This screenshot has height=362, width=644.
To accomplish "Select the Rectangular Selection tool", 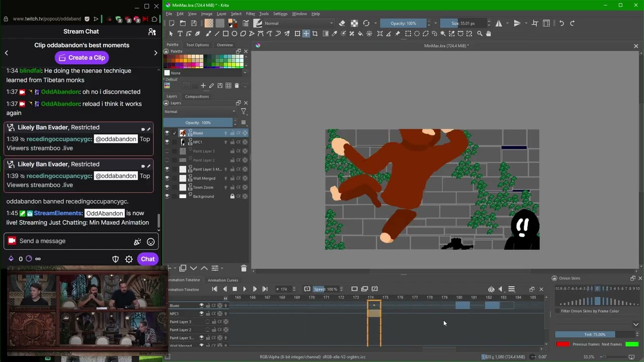I will [408, 34].
